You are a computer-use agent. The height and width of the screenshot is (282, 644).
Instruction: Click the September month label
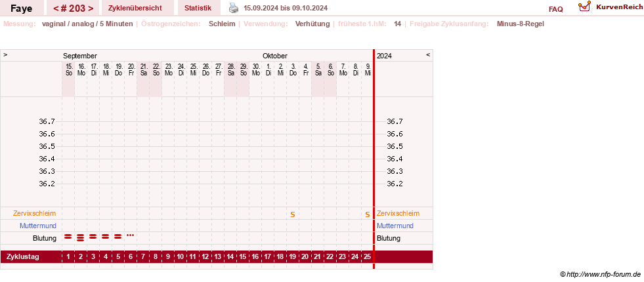coord(80,56)
